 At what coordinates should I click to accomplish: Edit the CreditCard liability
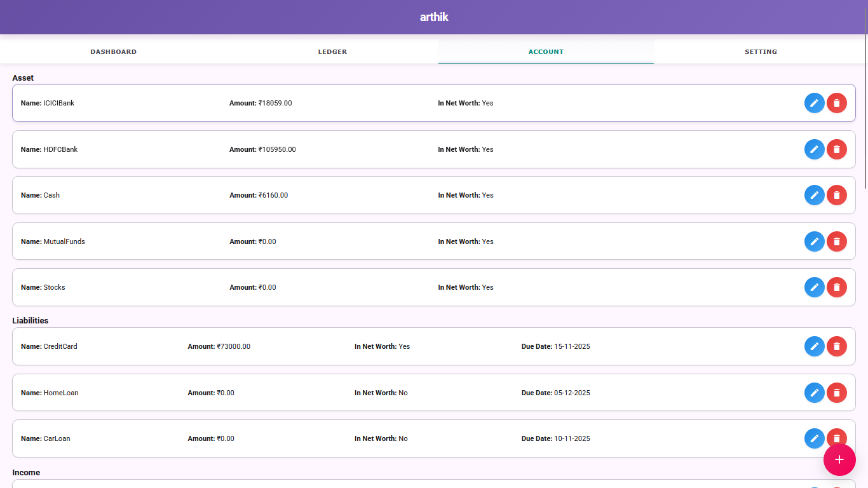tap(815, 346)
